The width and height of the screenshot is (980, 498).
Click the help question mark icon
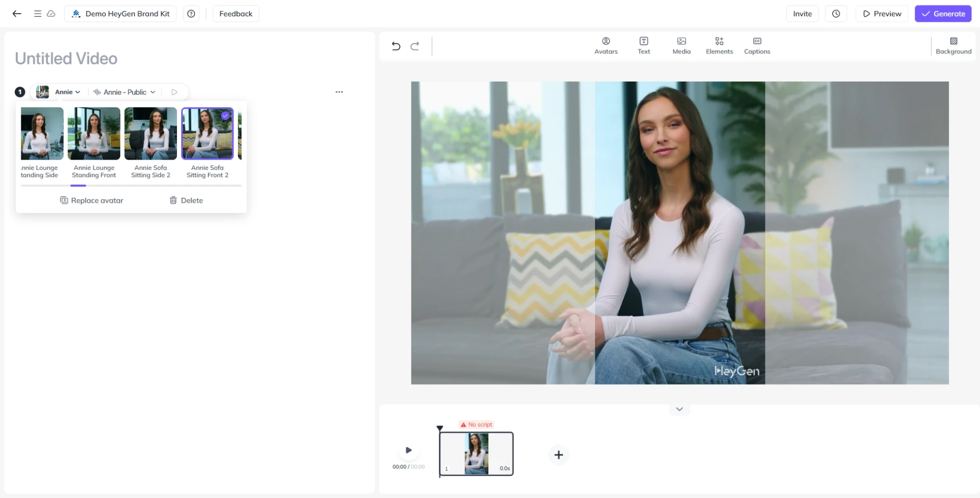tap(191, 14)
